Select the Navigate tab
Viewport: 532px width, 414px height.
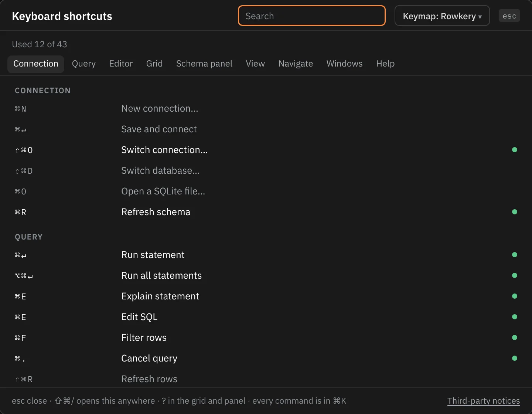[296, 64]
